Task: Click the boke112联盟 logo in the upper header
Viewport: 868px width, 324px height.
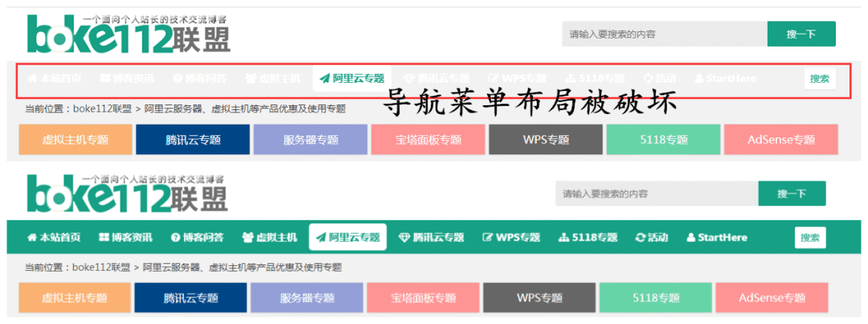Action: pos(129,35)
